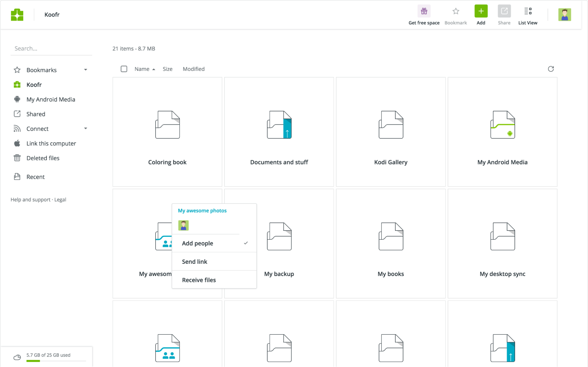Click the My awesome photos shared folder icon
The width and height of the screenshot is (588, 367).
(164, 236)
